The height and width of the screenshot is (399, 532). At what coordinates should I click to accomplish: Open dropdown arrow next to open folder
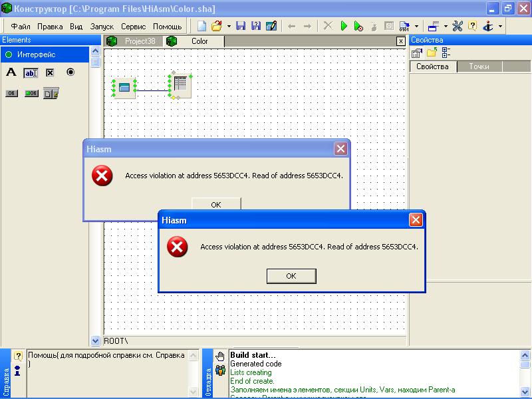coord(229,27)
